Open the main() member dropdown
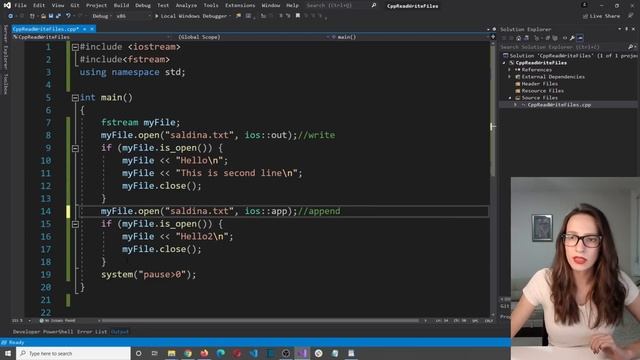This screenshot has width=640, height=360. coord(410,37)
